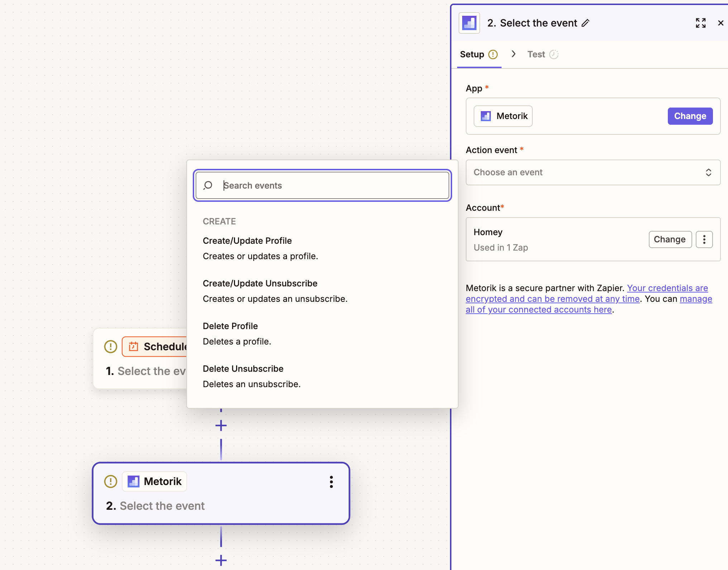Select the Create/Update Profile event
The height and width of the screenshot is (570, 728).
coord(322,248)
